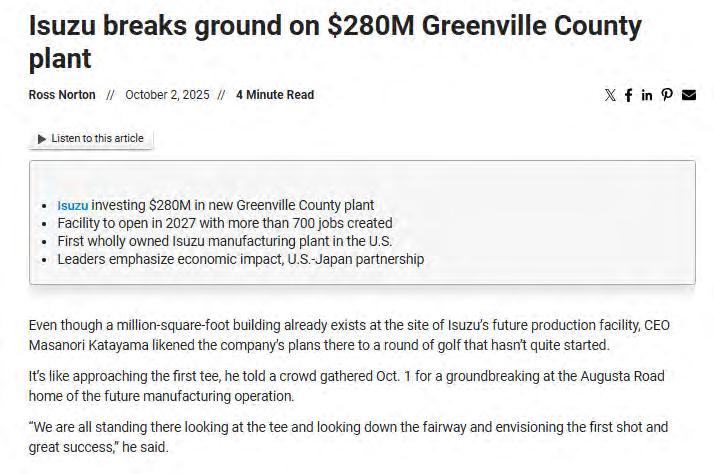The image size is (714, 474).
Task: Click the "Facility to open in 2027" bullet
Action: 225,223
